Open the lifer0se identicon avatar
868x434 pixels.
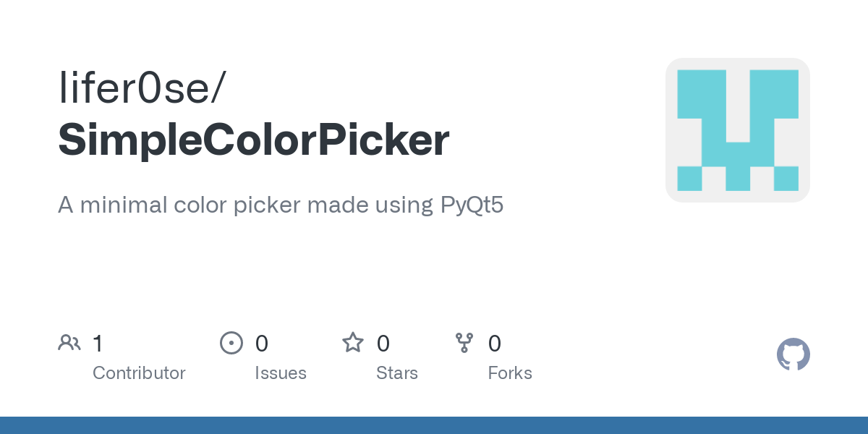[738, 130]
